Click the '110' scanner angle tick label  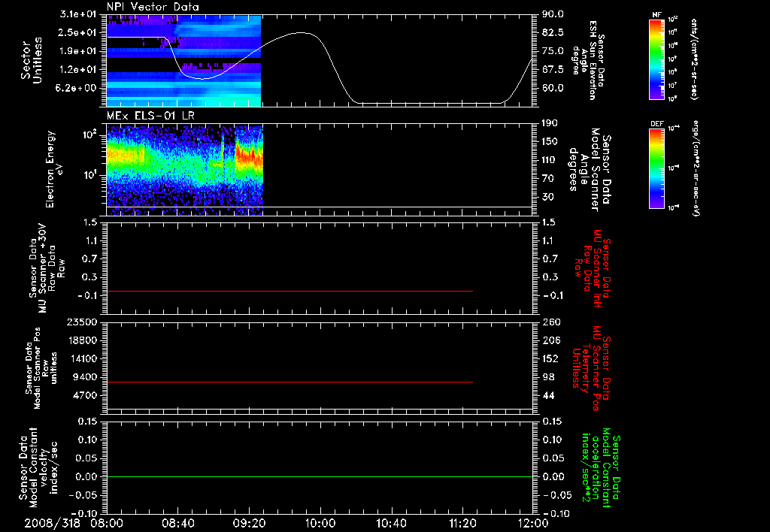(550, 160)
